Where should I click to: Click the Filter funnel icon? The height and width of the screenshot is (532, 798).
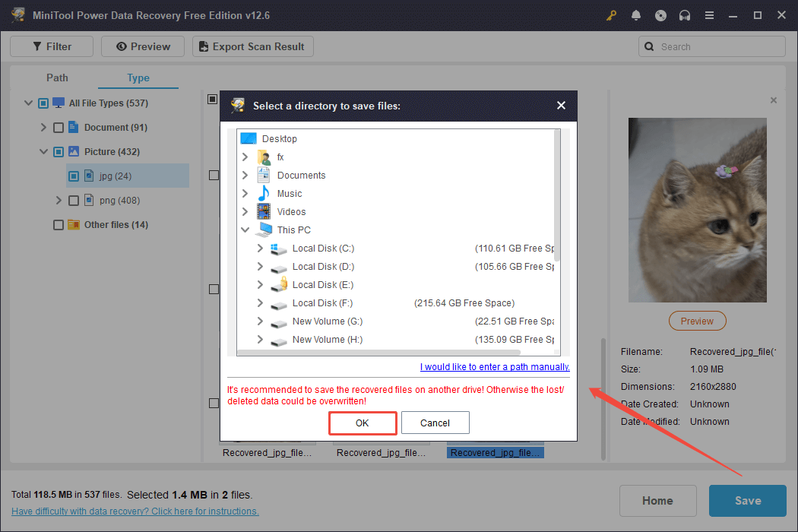point(37,46)
